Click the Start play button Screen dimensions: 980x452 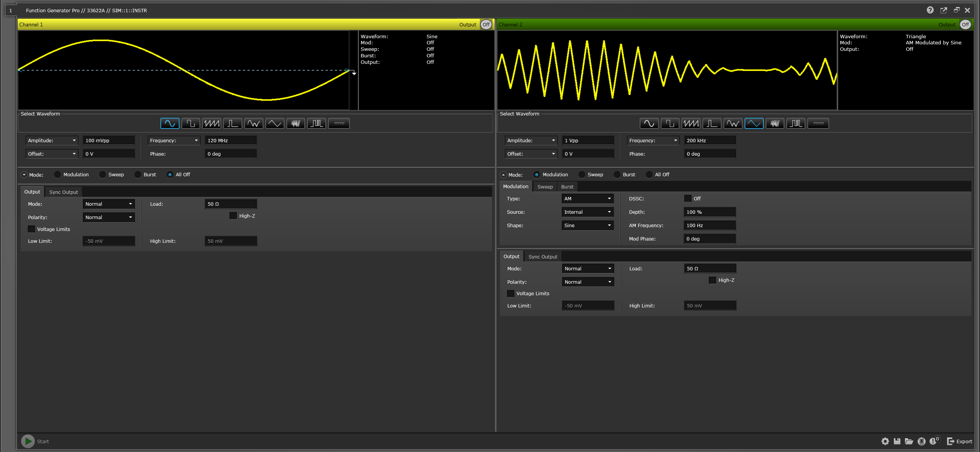point(28,441)
